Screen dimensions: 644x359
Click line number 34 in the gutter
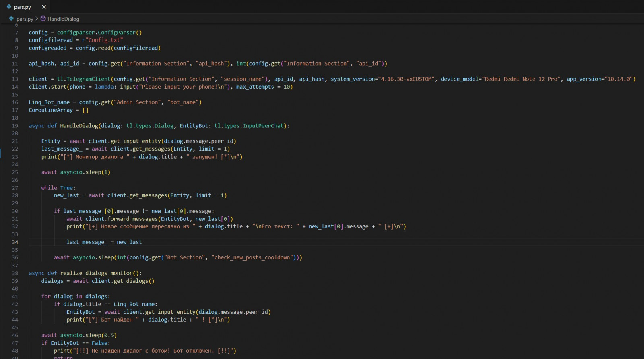tap(15, 242)
